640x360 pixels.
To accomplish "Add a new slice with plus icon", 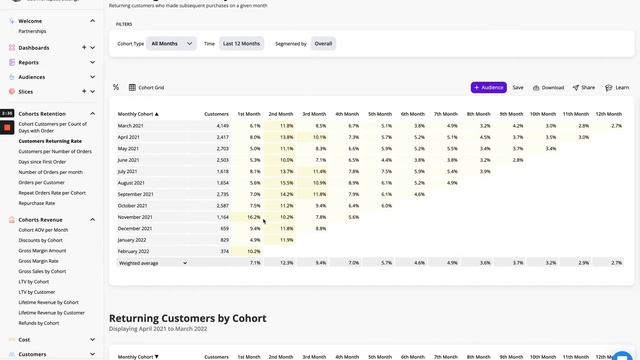I will [84, 91].
